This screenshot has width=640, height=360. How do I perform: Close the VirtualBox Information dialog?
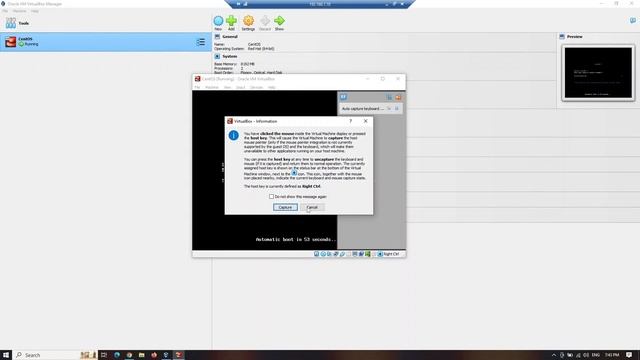(x=366, y=121)
